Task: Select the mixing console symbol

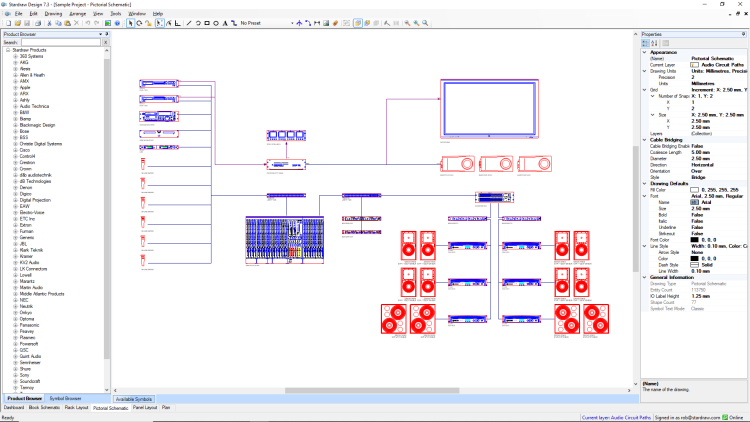Action: tap(285, 240)
